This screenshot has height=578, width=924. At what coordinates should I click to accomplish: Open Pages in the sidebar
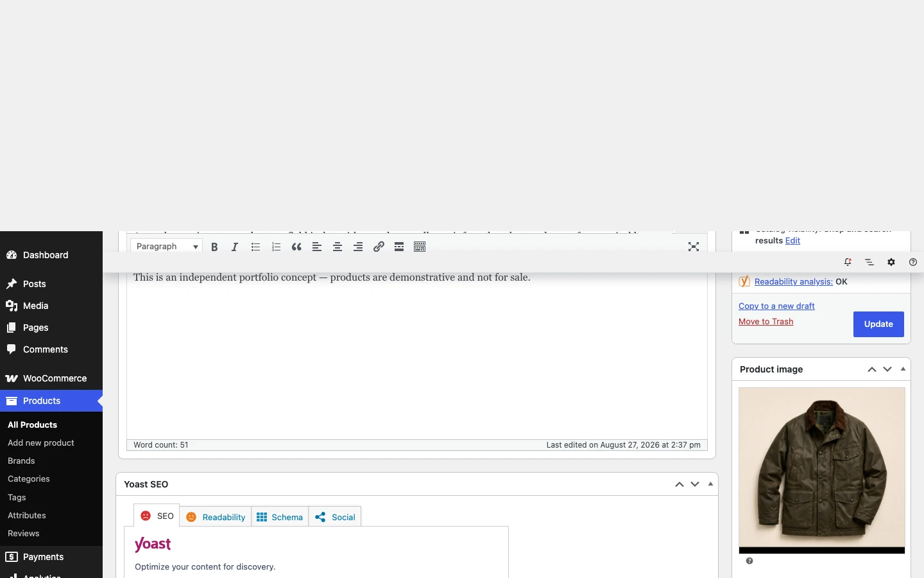point(51,328)
